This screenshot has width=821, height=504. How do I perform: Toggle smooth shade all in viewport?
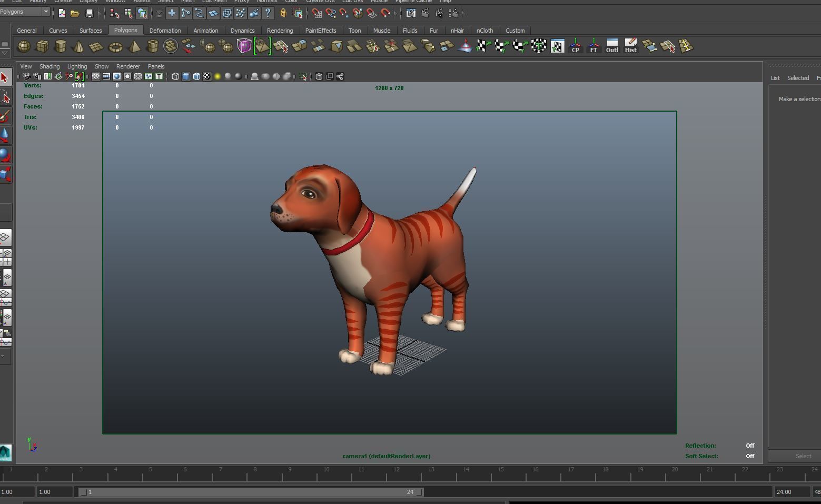click(x=186, y=76)
